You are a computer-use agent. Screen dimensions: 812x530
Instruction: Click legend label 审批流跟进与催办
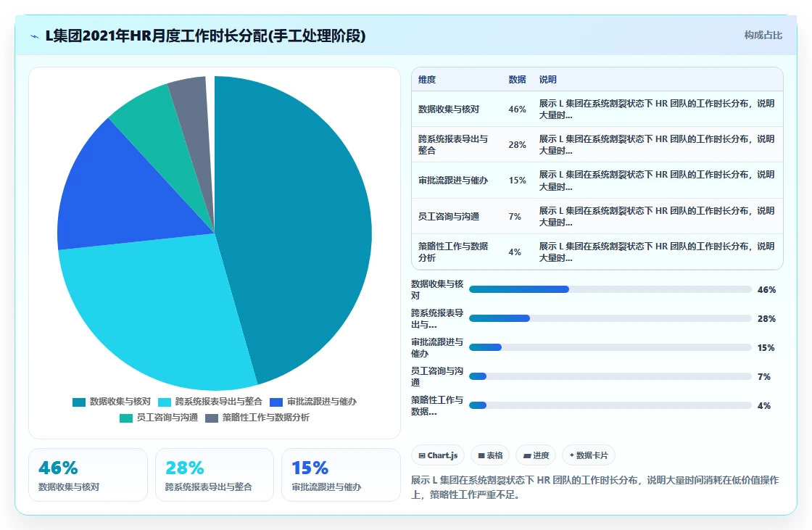click(x=322, y=402)
